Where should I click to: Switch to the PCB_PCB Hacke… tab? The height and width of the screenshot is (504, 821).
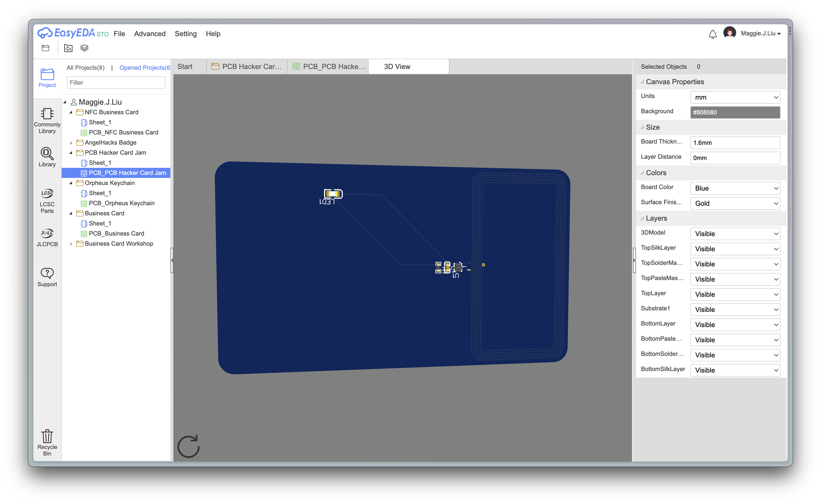tap(328, 66)
